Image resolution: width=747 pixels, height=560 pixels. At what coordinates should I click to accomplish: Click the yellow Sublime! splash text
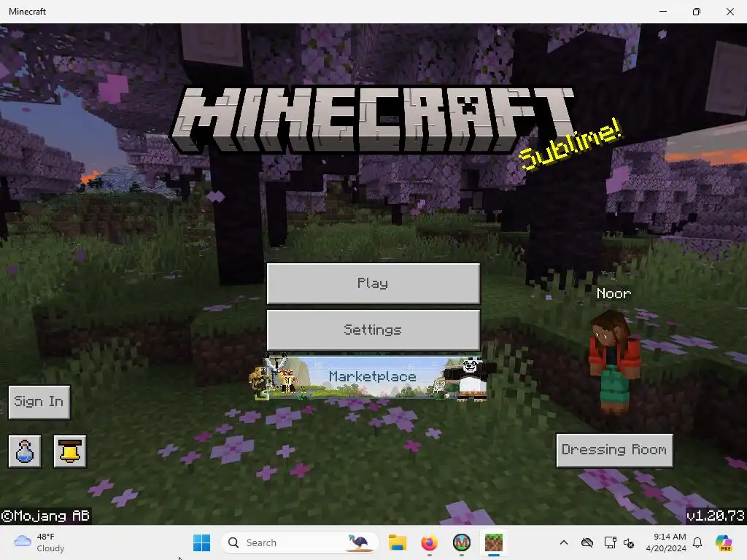[x=570, y=145]
